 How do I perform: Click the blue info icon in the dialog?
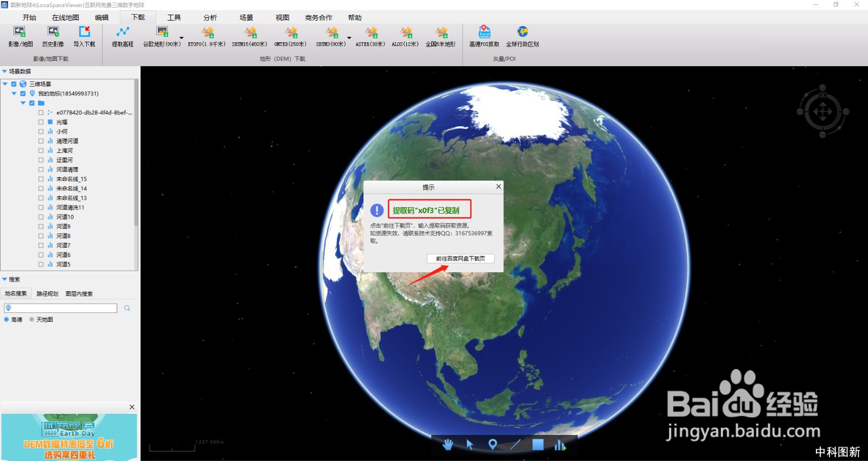(377, 210)
